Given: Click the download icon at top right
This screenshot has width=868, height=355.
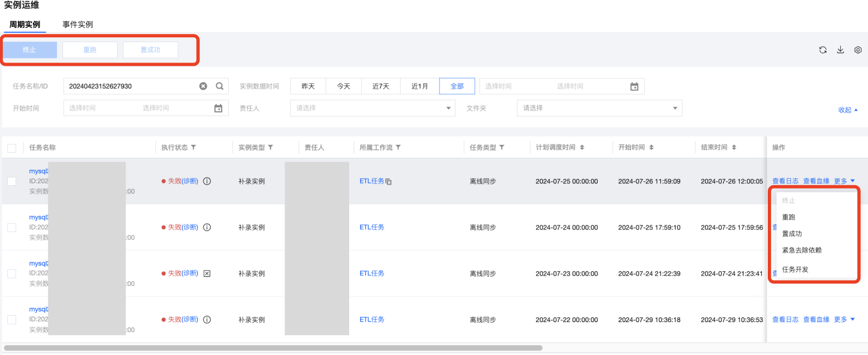Looking at the screenshot, I should 840,50.
